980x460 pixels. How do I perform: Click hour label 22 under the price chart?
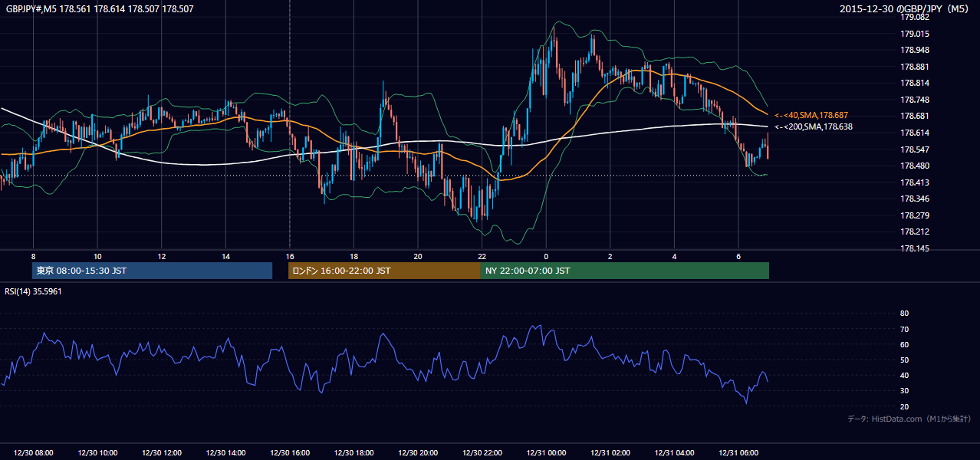pos(482,256)
